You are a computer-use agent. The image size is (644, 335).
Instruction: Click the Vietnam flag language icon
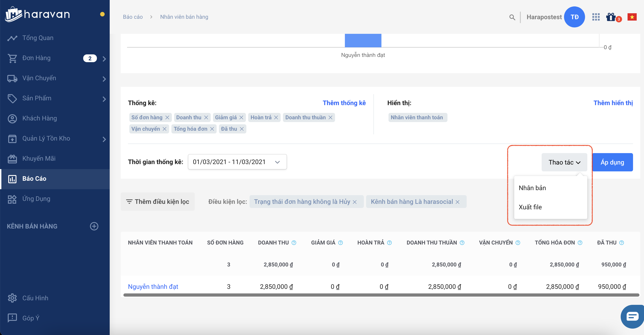[632, 17]
